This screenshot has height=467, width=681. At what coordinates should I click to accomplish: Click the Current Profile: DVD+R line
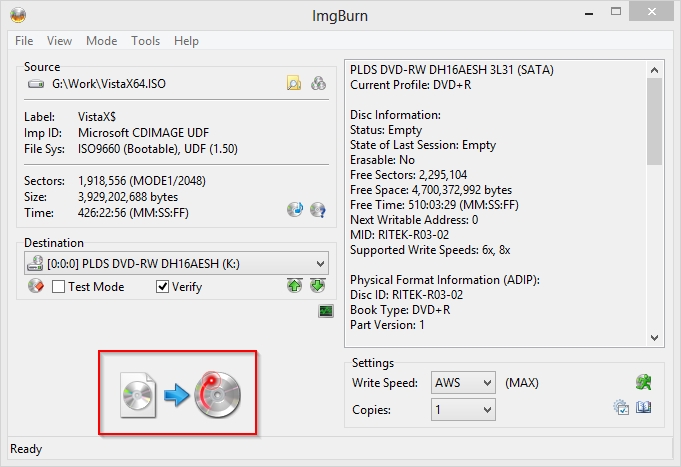(x=410, y=85)
